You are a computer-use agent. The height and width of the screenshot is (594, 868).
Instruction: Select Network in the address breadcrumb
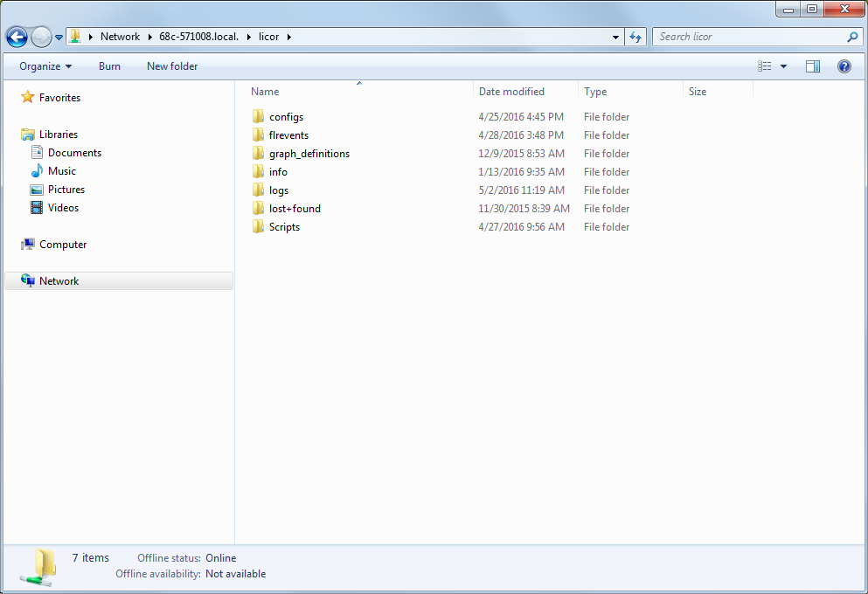120,37
